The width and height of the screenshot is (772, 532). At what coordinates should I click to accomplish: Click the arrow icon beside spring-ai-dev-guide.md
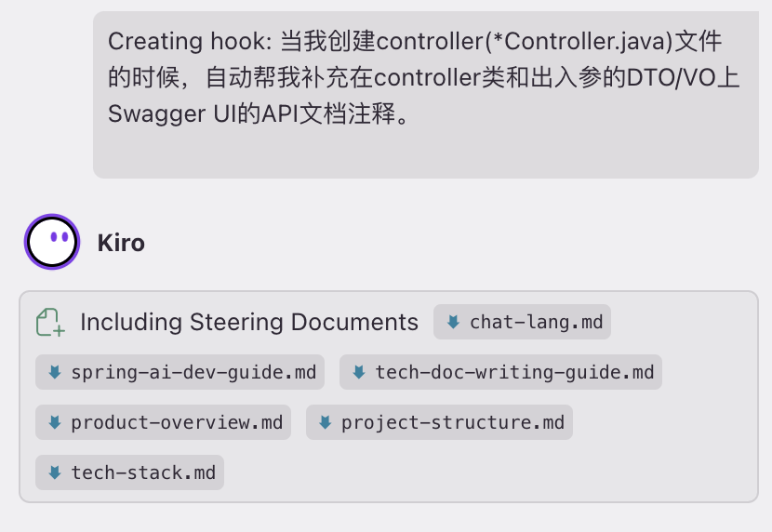click(54, 373)
